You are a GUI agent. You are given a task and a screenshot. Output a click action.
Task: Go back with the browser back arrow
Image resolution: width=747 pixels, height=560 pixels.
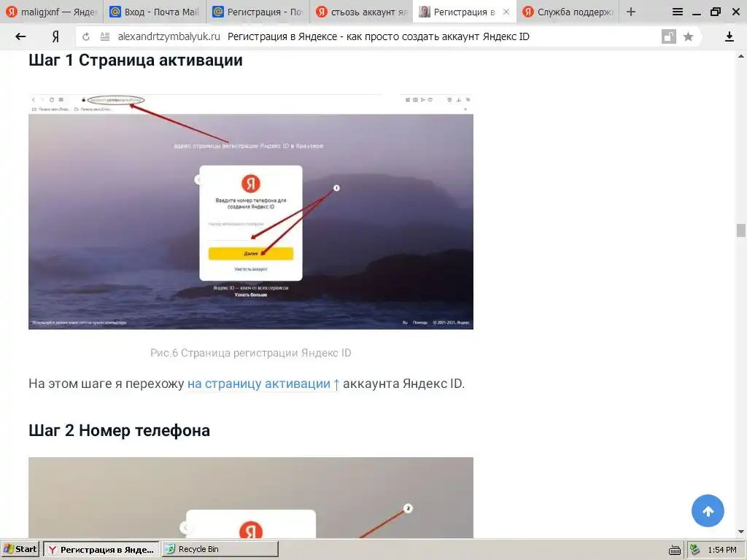(20, 36)
